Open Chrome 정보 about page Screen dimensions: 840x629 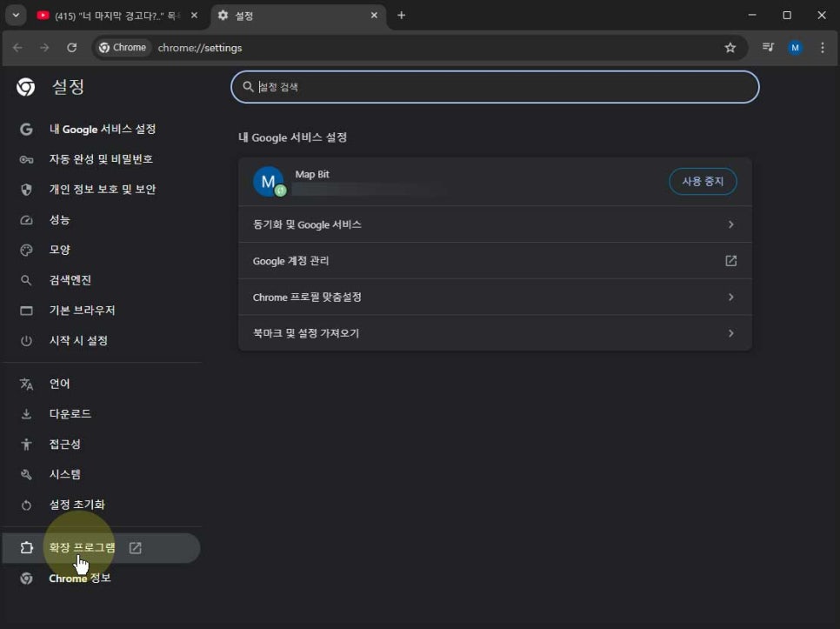(x=79, y=578)
